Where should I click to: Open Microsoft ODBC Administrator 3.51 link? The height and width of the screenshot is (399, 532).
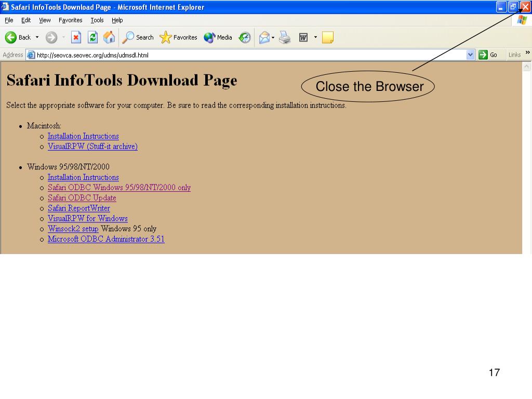[x=106, y=239]
